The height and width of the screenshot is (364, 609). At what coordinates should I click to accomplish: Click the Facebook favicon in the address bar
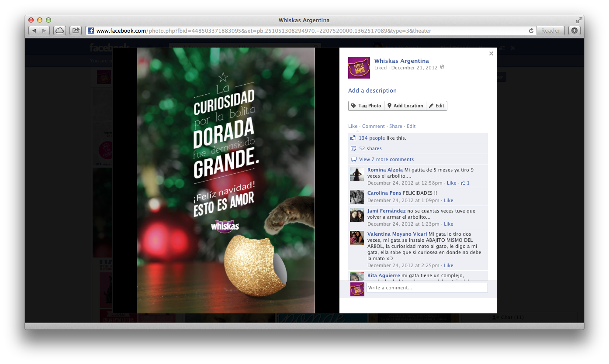coord(91,31)
